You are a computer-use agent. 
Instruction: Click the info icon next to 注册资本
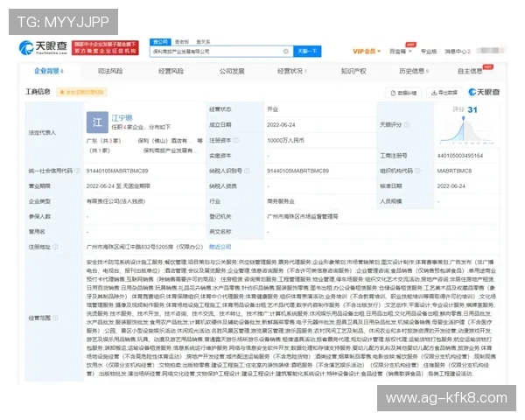236,140
